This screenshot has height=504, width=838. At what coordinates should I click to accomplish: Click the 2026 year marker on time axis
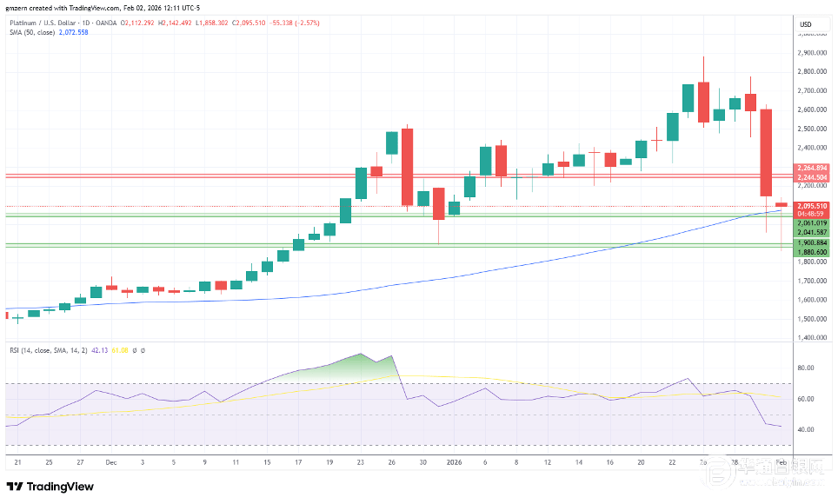pyautogui.click(x=456, y=462)
